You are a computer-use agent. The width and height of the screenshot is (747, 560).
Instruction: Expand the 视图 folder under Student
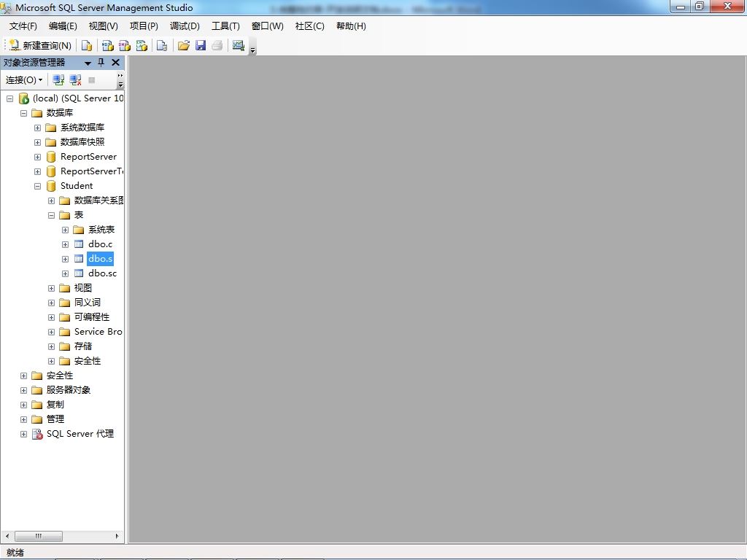(52, 289)
